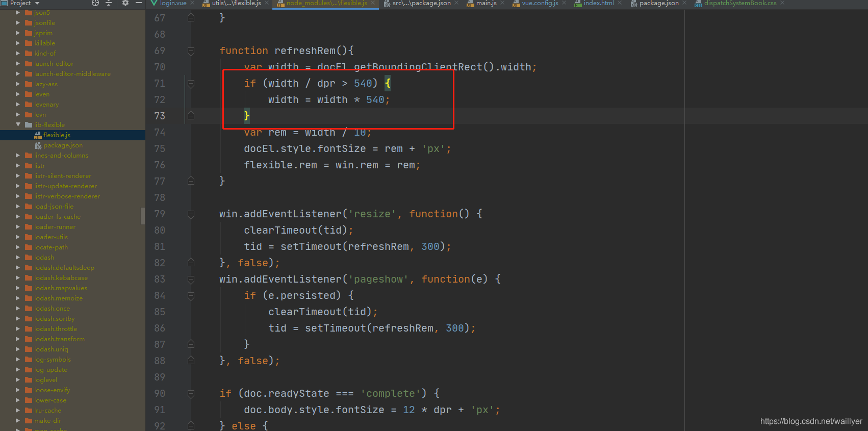Open the dispatchSystemBook.css tab
Image resolution: width=868 pixels, height=431 pixels.
[740, 3]
